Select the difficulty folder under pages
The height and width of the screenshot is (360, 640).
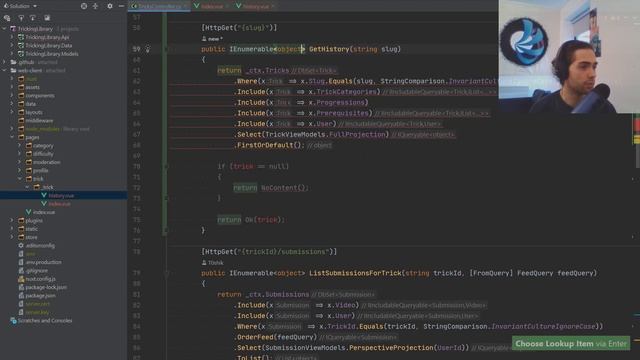(x=40, y=154)
